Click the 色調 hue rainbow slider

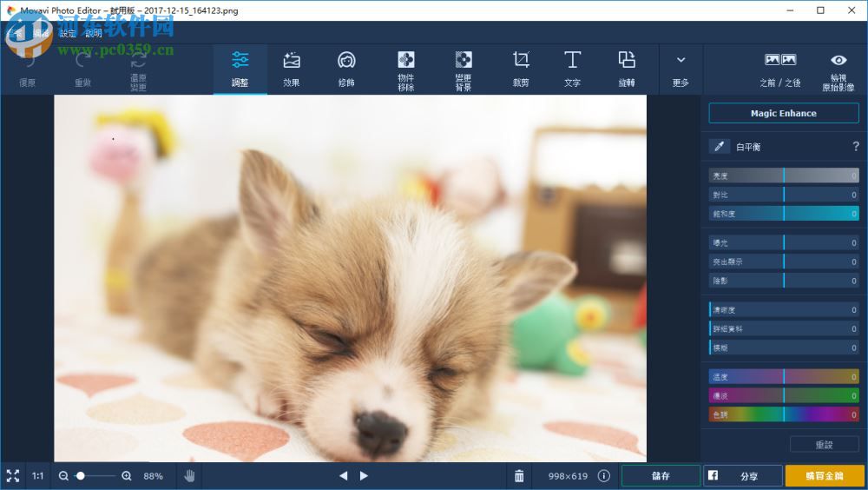tap(783, 414)
